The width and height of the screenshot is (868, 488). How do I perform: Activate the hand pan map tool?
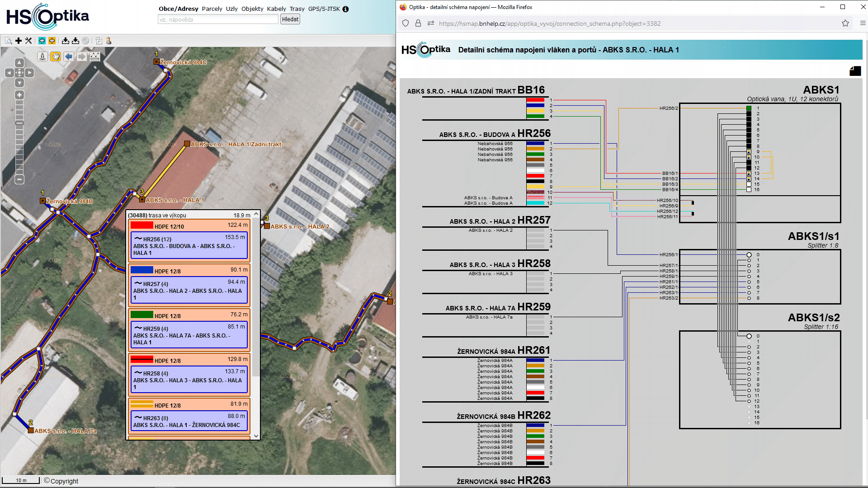[56, 56]
